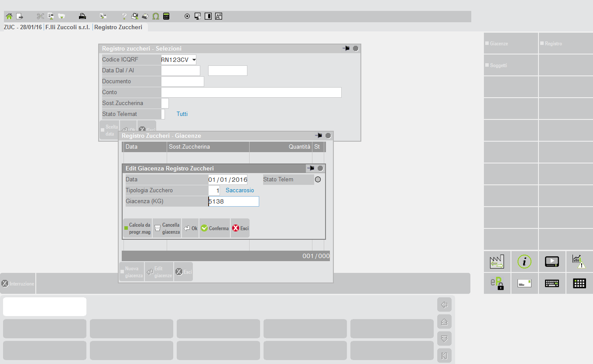Click the Calcola da progr.mag button

(x=137, y=228)
